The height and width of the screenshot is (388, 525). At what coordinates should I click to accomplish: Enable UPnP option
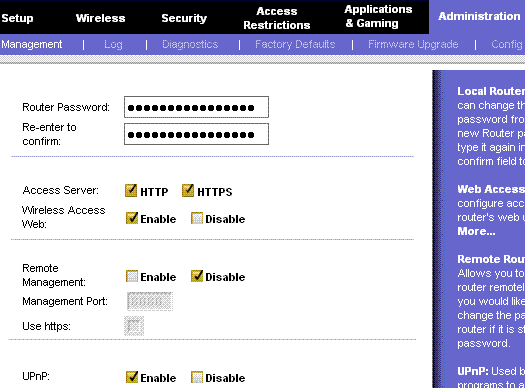[x=132, y=377]
